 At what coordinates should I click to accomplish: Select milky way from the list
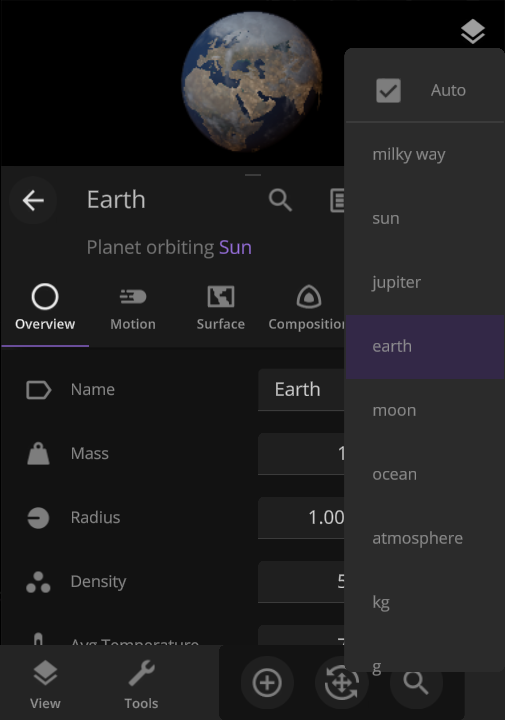point(425,154)
